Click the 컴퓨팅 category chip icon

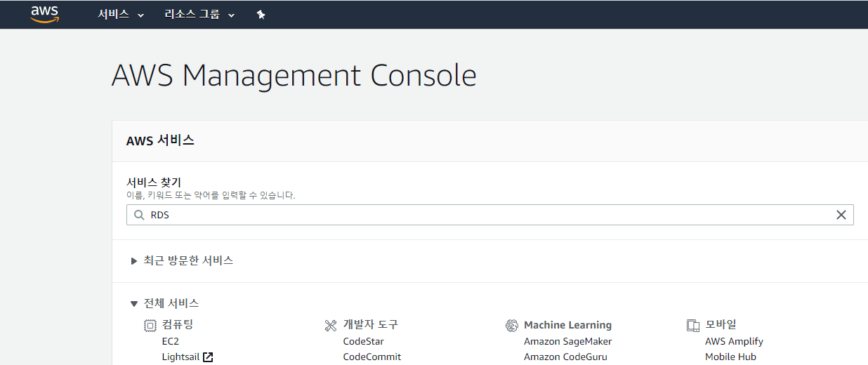(x=150, y=325)
